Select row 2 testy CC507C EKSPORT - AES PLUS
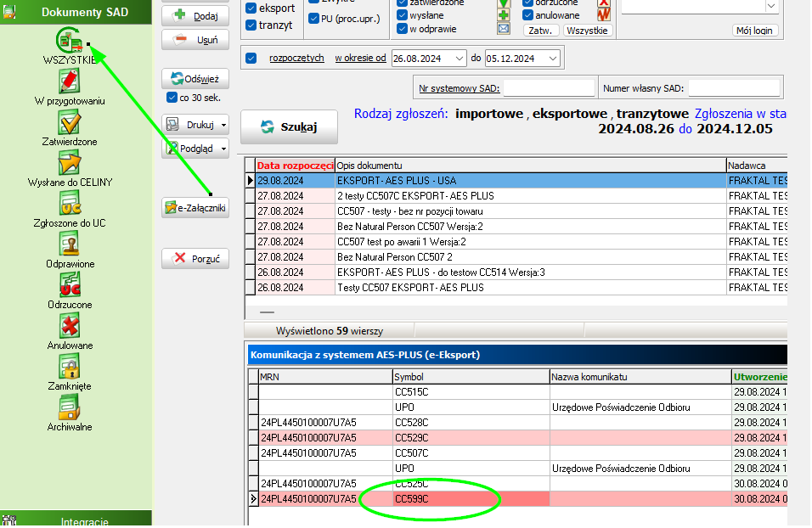Viewport: 812px width, 528px height. point(516,196)
